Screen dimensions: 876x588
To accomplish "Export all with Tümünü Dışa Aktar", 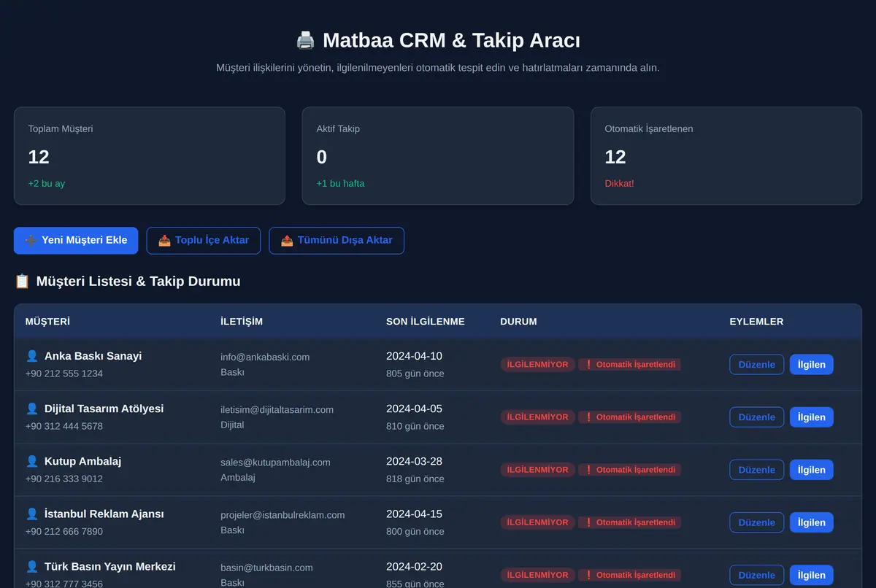I will pos(337,240).
